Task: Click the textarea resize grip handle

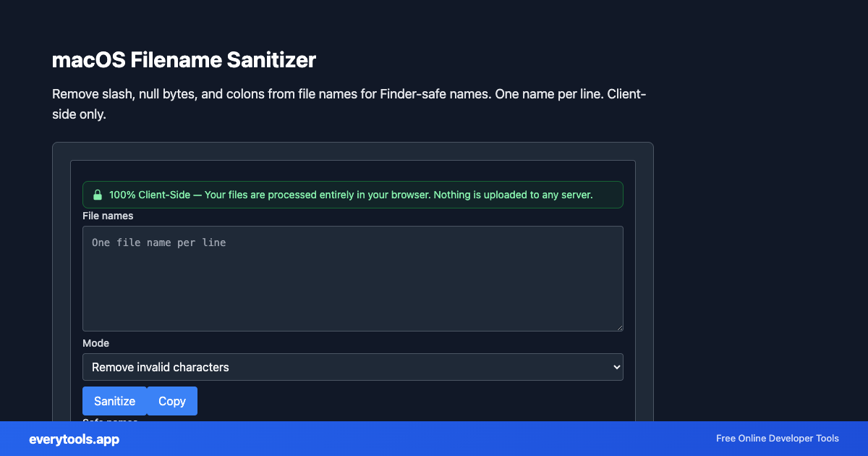Action: (x=619, y=328)
